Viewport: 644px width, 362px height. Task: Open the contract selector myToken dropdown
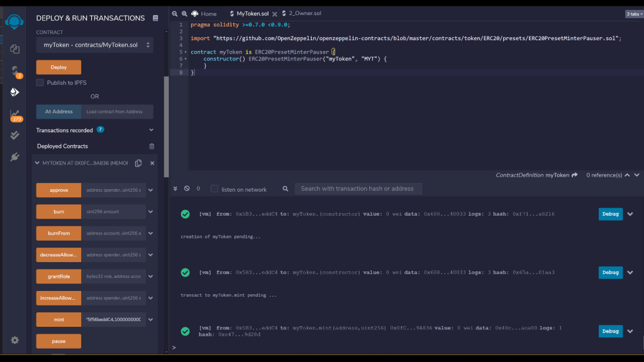[94, 45]
